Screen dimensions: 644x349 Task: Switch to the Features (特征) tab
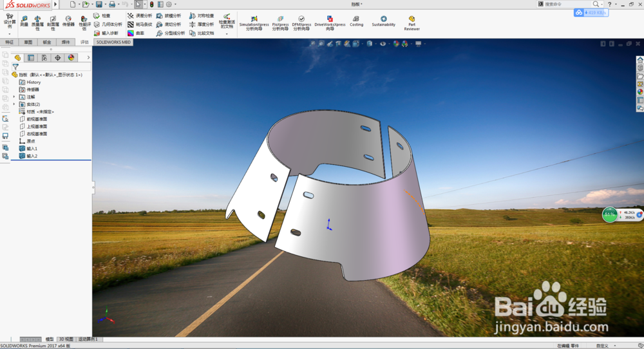10,42
